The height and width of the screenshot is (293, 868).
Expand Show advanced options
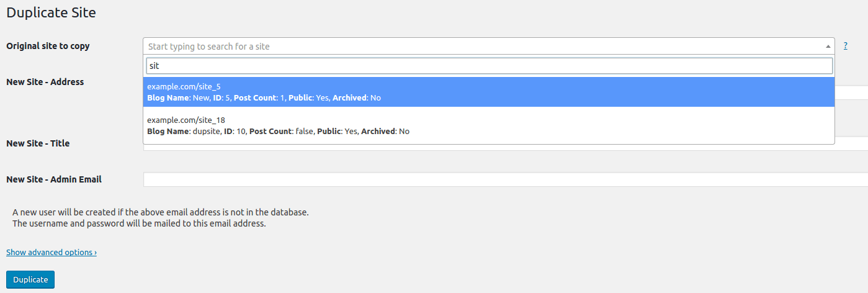51,252
